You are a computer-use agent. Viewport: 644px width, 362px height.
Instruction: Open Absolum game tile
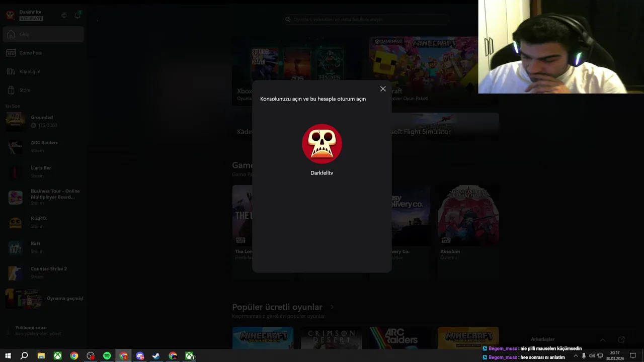click(468, 232)
